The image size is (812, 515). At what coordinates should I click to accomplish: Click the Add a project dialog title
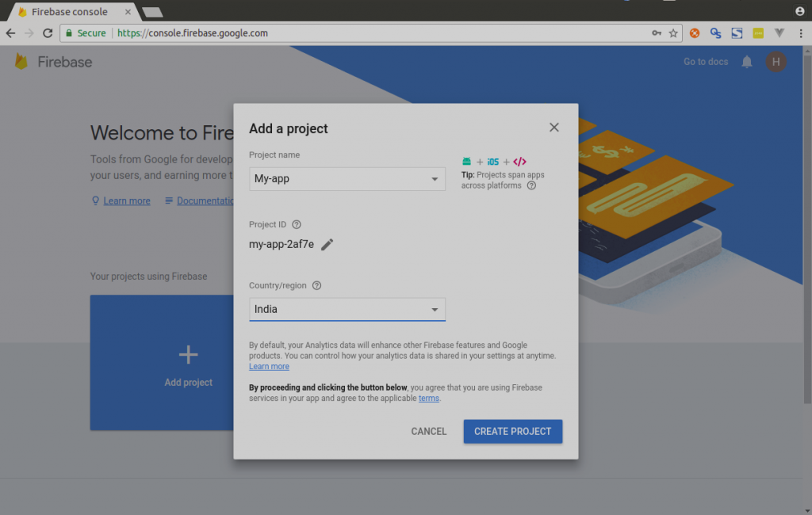(289, 128)
